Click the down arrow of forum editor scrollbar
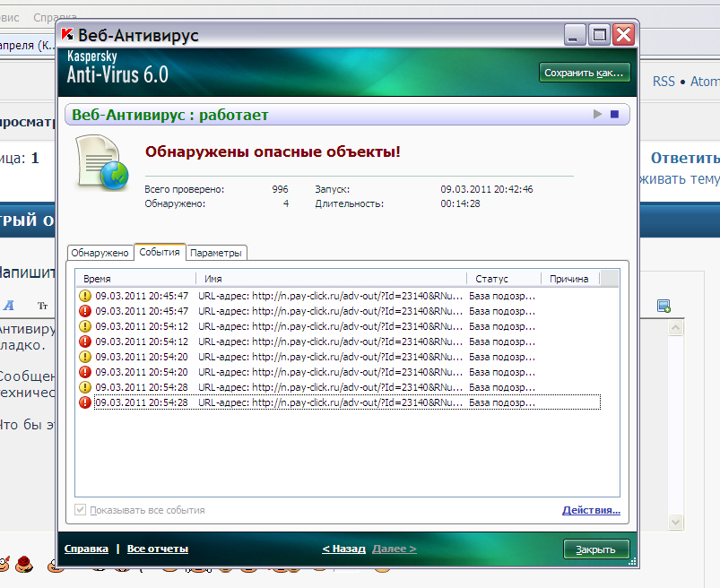Screen dimensions: 720x588 pyautogui.click(x=675, y=522)
